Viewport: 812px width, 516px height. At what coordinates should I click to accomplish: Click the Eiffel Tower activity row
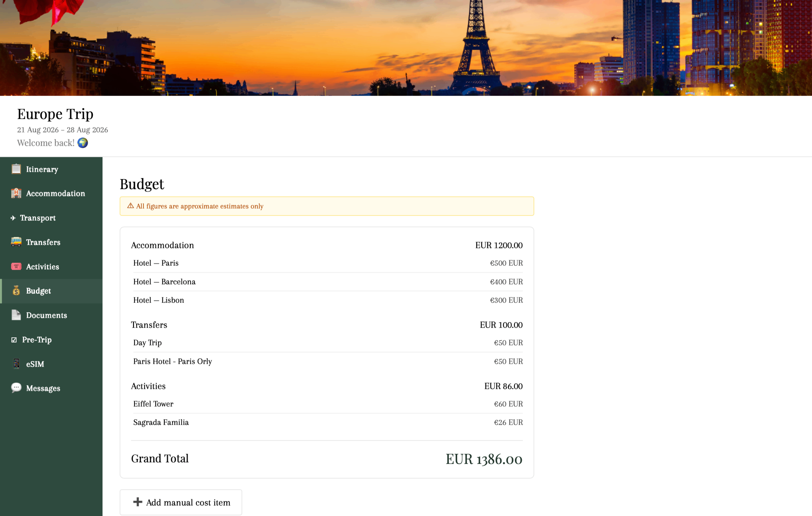(328, 404)
